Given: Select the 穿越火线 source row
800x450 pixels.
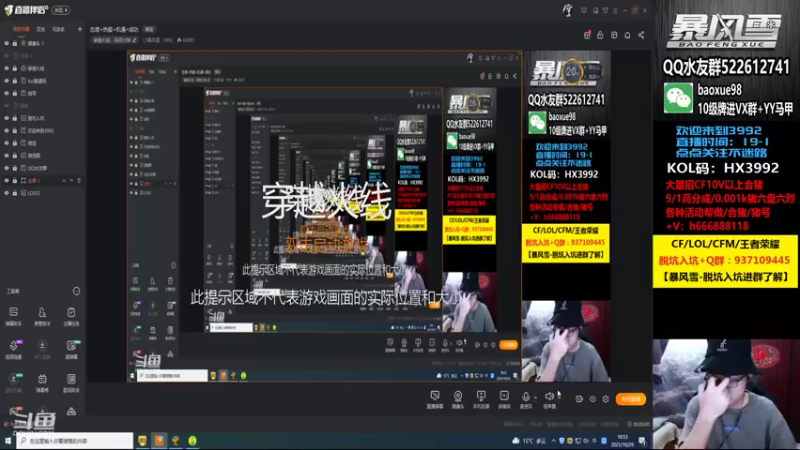Looking at the screenshot, I should click(43, 68).
